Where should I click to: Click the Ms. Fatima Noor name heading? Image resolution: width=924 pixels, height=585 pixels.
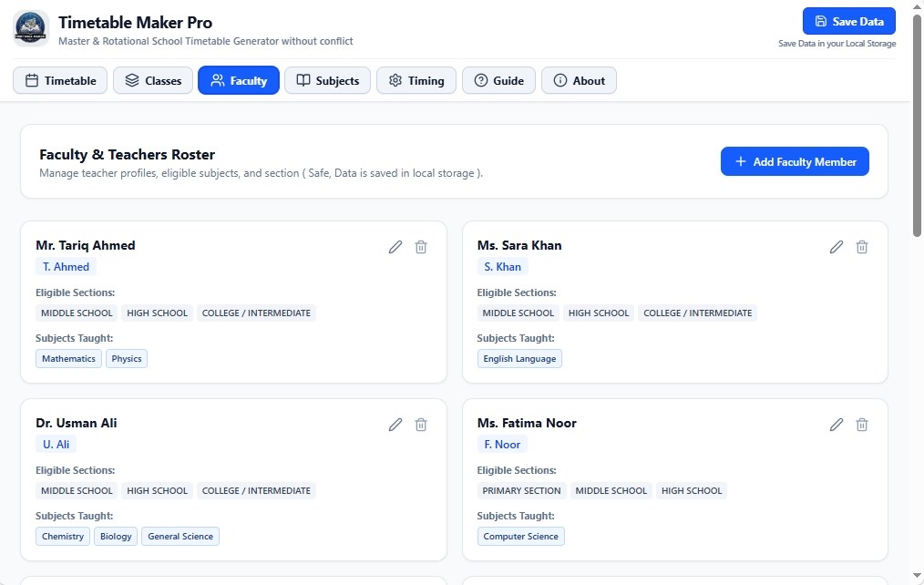click(x=527, y=423)
